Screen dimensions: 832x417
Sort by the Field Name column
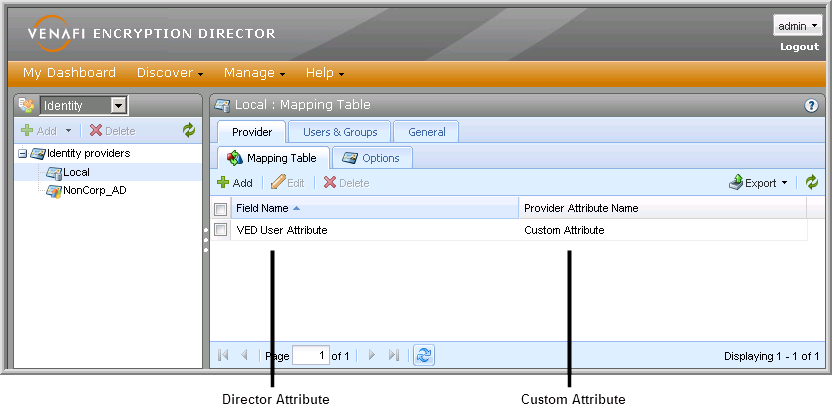(x=375, y=208)
